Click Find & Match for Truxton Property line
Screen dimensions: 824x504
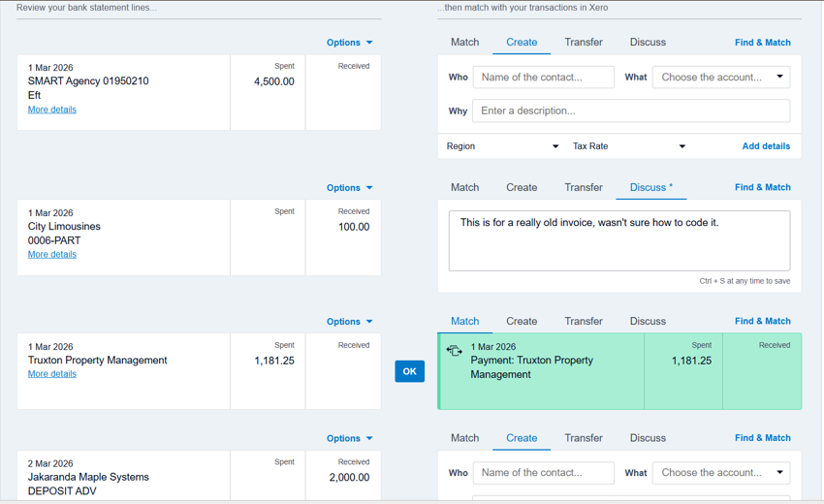click(762, 322)
